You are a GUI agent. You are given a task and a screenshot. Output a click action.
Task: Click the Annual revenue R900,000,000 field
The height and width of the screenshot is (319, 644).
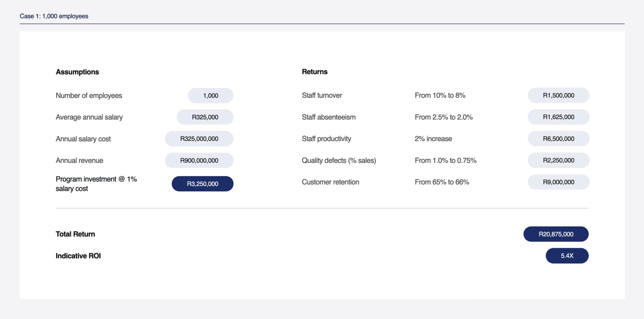199,161
